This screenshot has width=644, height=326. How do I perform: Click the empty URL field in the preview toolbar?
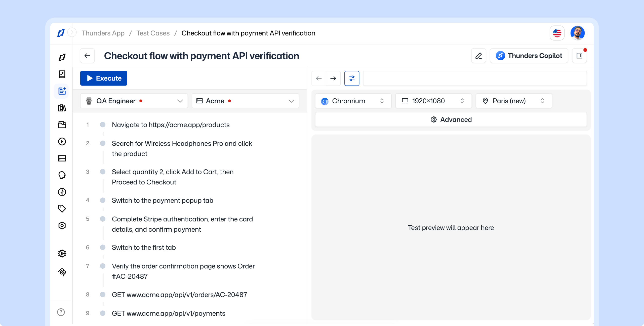(475, 78)
